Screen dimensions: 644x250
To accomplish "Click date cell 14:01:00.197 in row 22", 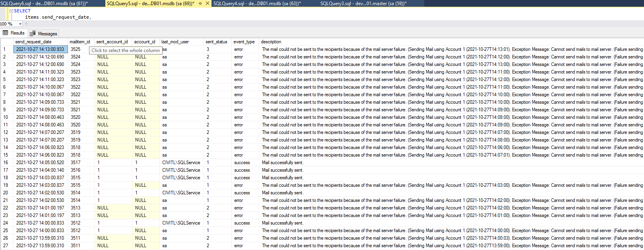I will click(x=41, y=208).
